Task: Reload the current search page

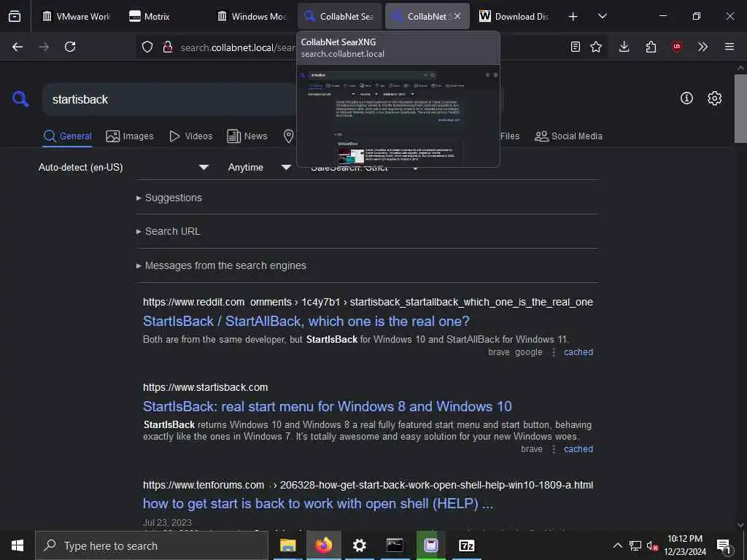Action: [70, 47]
